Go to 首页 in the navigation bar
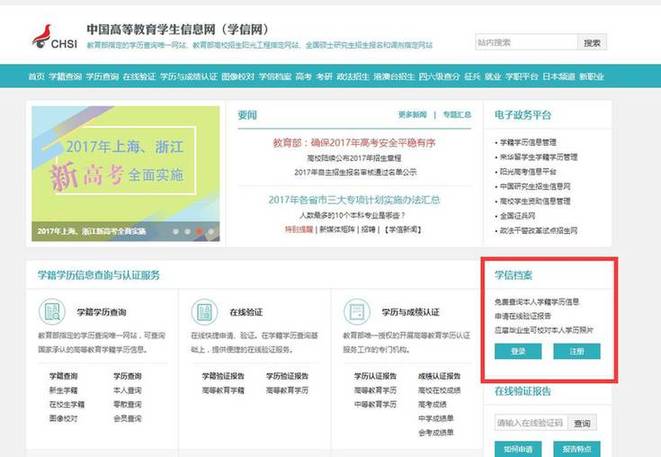This screenshot has width=661, height=457. pyautogui.click(x=36, y=76)
